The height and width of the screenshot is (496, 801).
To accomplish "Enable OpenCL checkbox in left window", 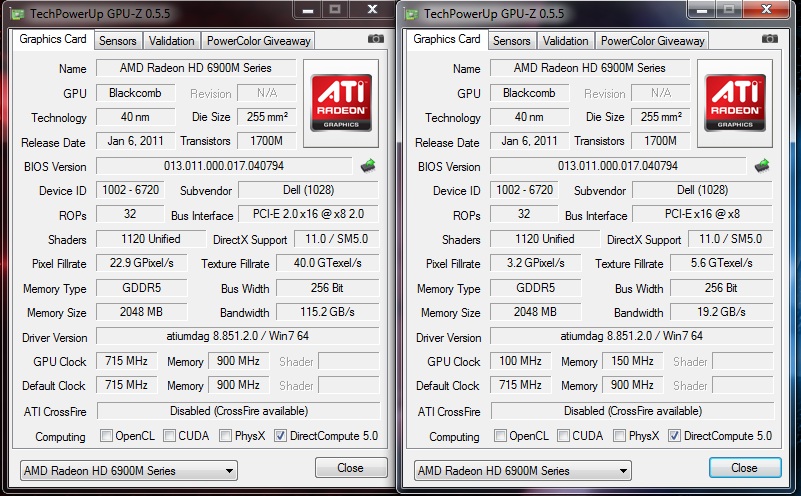I will 106,436.
